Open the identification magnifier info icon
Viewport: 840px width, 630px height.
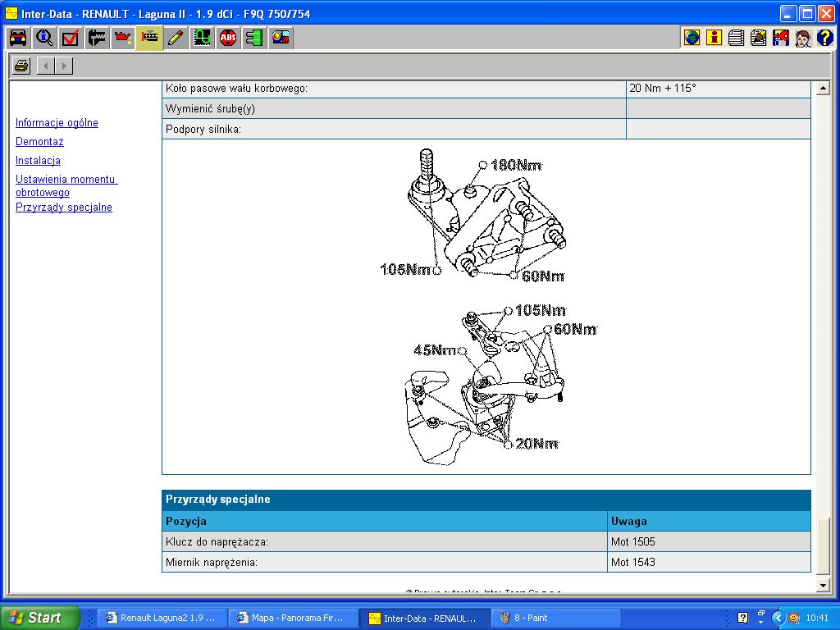44,38
